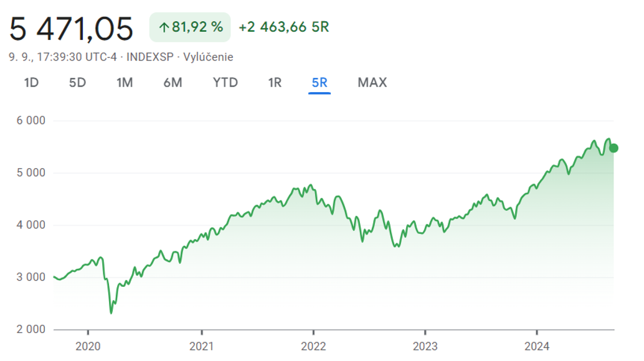Open the 6M time range tab
Screen dimensions: 644x361
tap(173, 82)
